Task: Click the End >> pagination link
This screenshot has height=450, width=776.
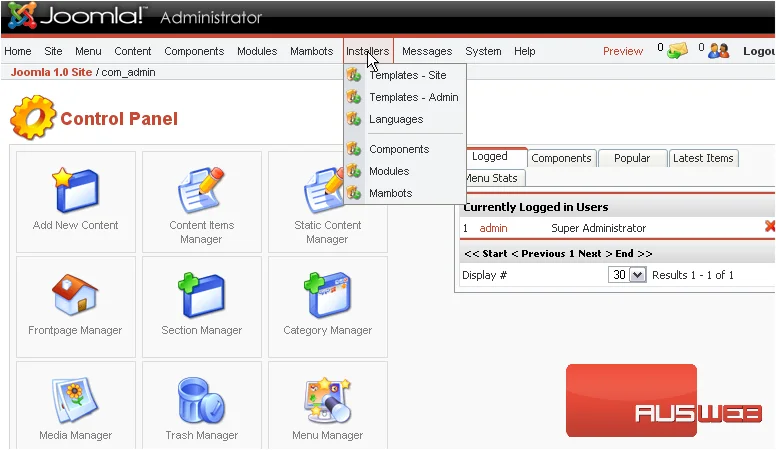Action: point(634,253)
